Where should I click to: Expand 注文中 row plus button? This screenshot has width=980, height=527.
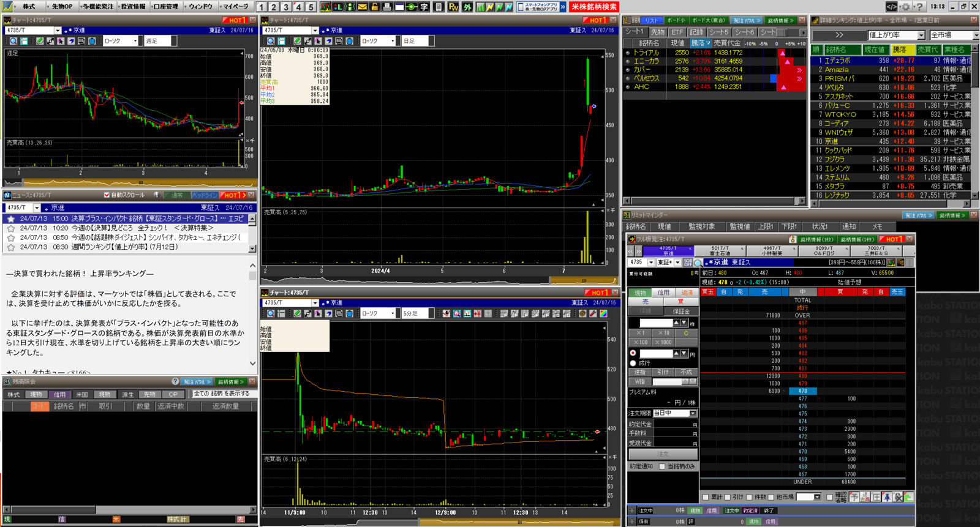tap(633, 510)
